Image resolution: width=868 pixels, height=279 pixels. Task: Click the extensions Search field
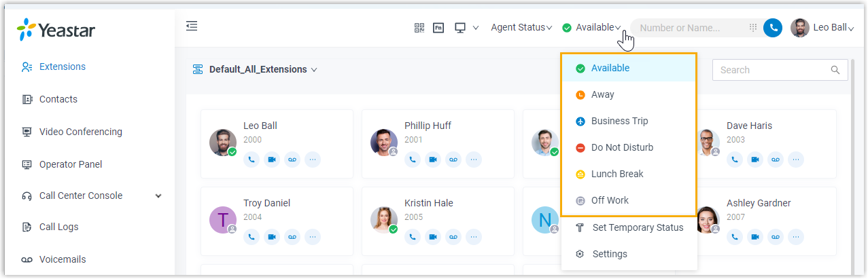(780, 70)
